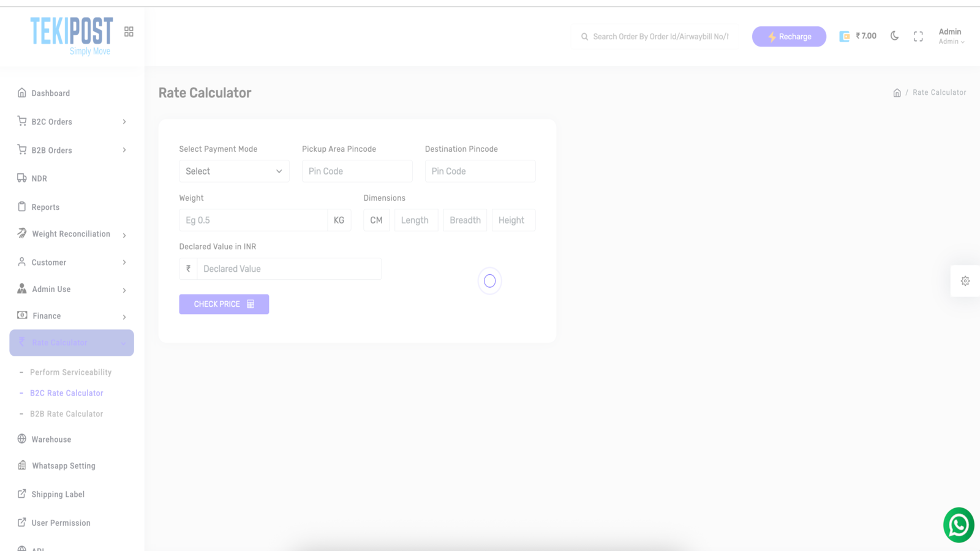Open the Dashboard from the sidebar
This screenshot has width=980, height=551.
pos(50,93)
